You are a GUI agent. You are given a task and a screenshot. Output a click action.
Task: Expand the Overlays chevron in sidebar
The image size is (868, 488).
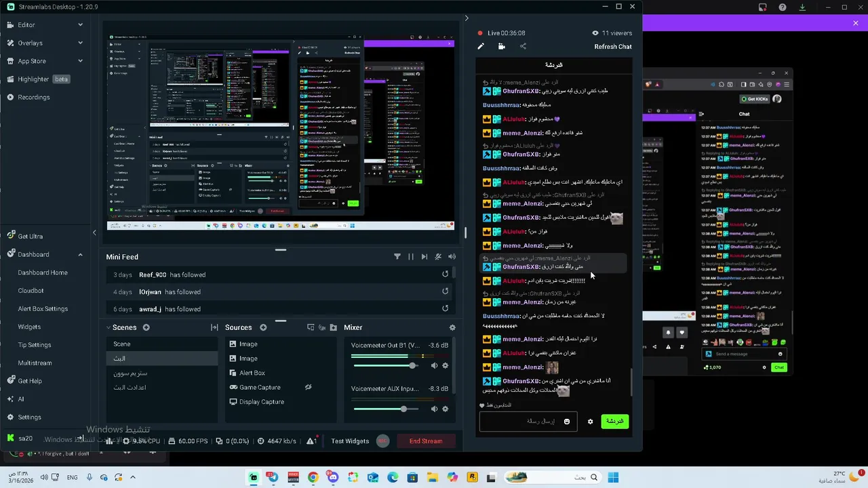coord(80,43)
